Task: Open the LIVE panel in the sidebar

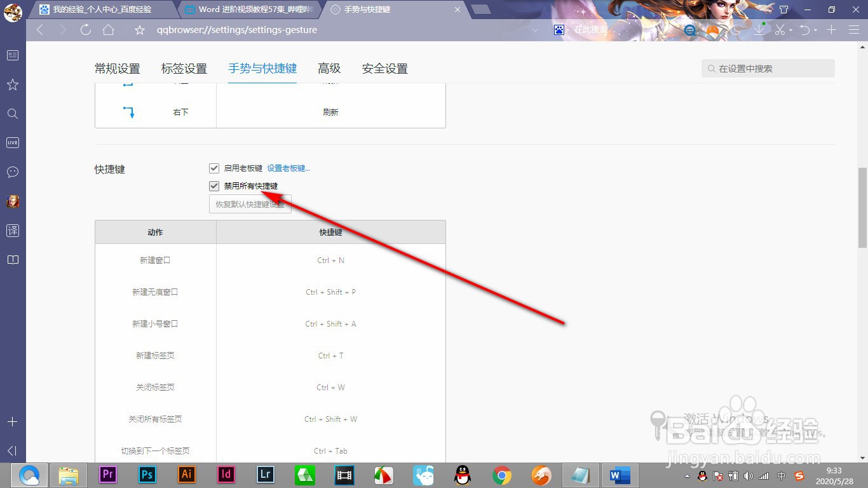Action: 13,142
